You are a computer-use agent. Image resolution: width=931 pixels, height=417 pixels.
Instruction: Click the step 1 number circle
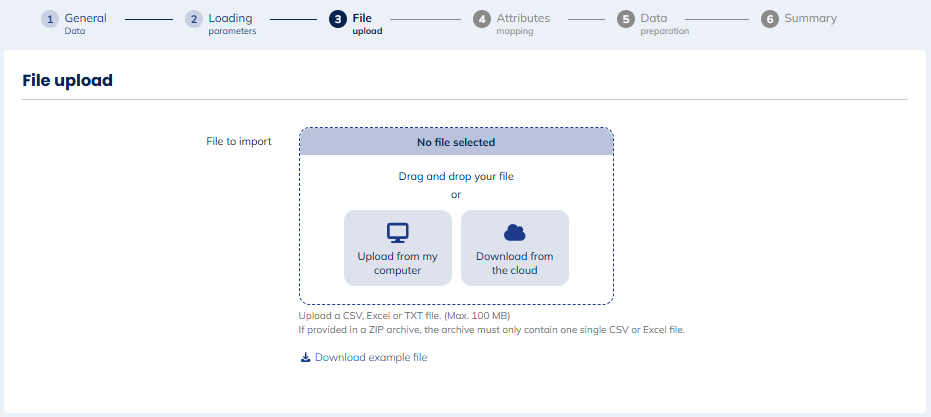click(x=50, y=20)
